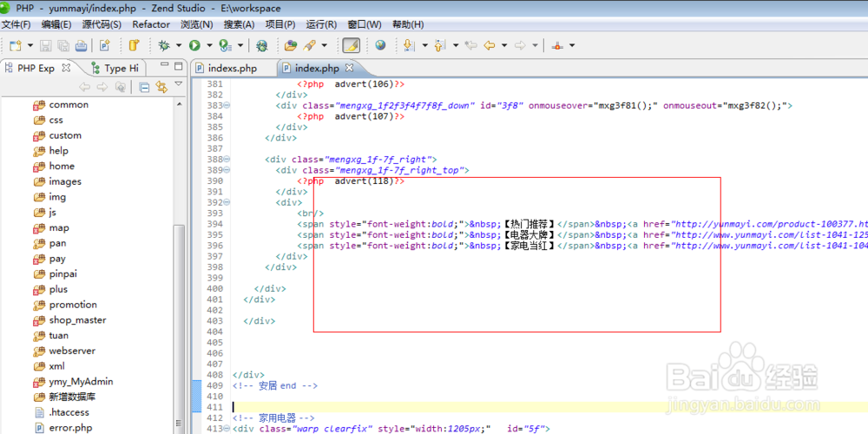
Task: Open the 帮助(H) menu
Action: click(x=408, y=24)
